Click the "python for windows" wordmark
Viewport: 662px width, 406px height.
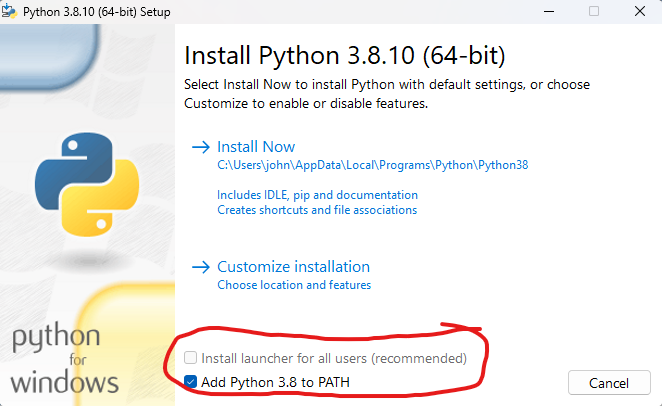point(64,359)
